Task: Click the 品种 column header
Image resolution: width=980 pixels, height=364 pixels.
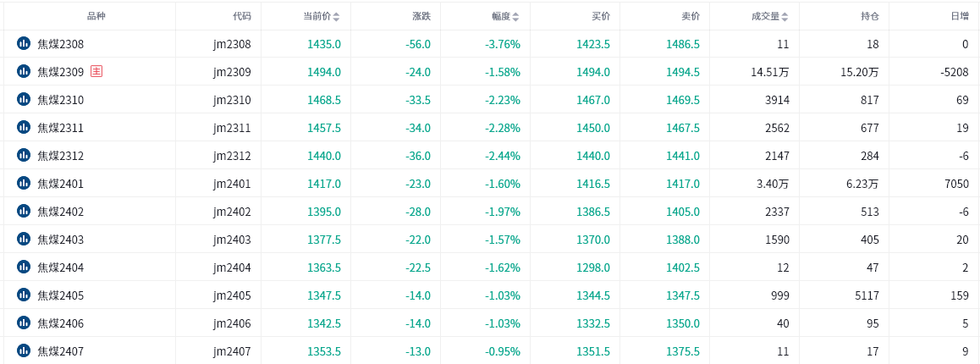Action: (x=96, y=17)
